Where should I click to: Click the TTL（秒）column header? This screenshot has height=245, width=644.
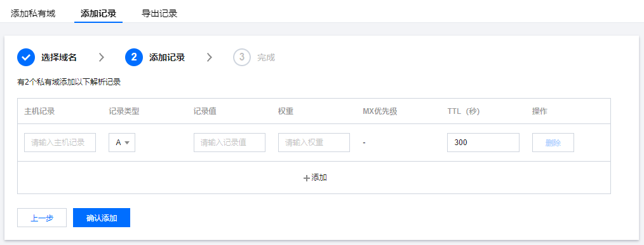pyautogui.click(x=464, y=111)
